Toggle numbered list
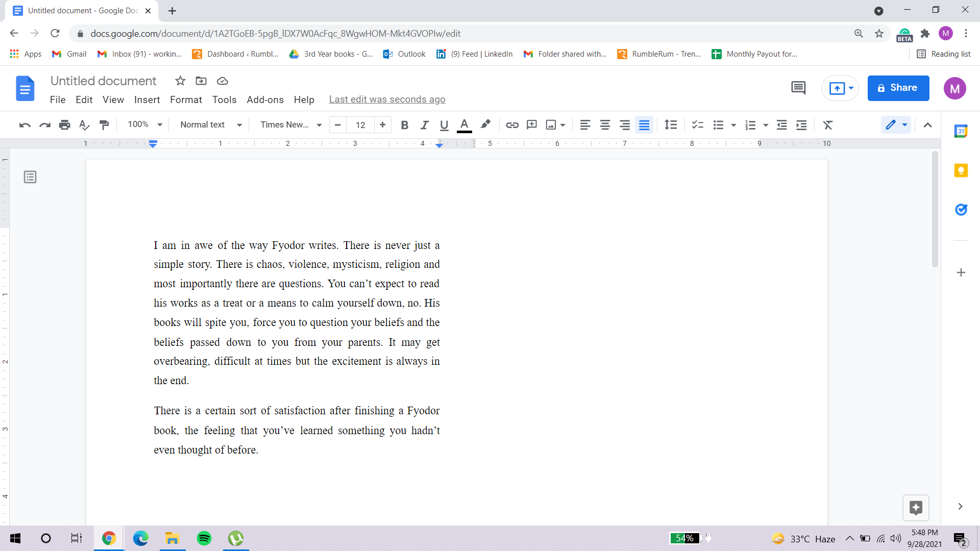980x551 pixels. coord(750,125)
